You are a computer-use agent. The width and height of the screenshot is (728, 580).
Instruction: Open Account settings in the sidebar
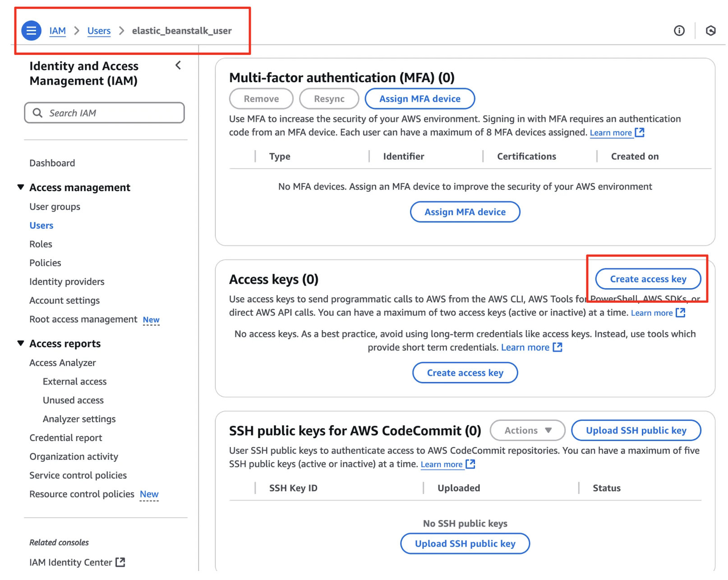pos(65,300)
